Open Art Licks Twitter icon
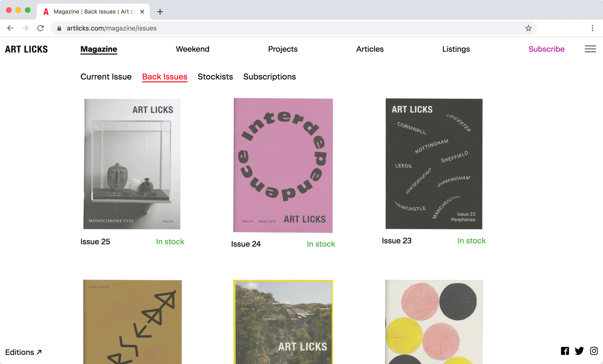Viewport: 603px width, 364px height. (579, 351)
